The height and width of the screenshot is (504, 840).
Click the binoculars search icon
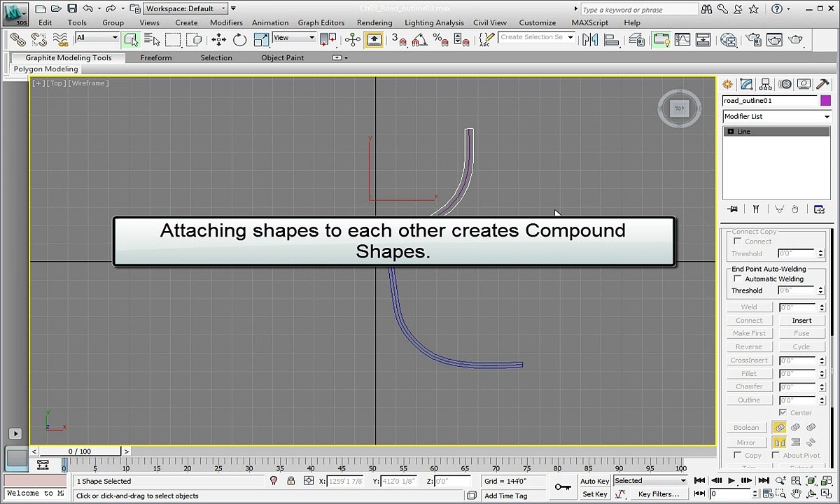pyautogui.click(x=708, y=9)
